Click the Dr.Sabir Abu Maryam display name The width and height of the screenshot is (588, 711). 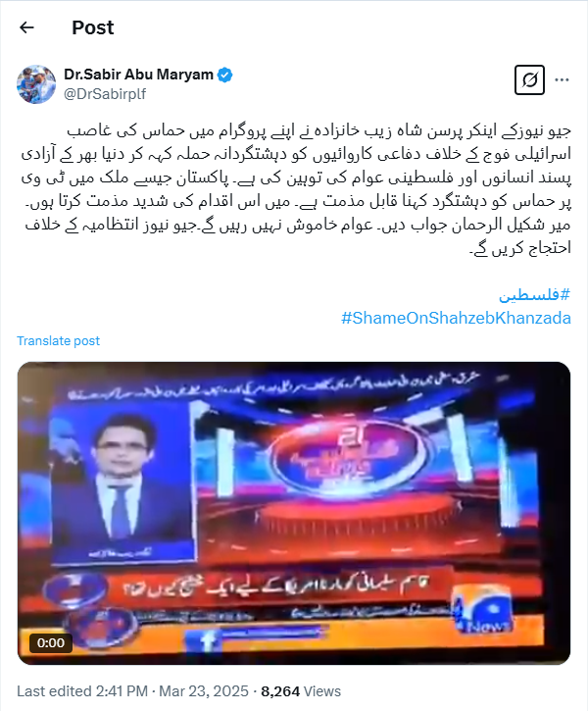(x=138, y=75)
